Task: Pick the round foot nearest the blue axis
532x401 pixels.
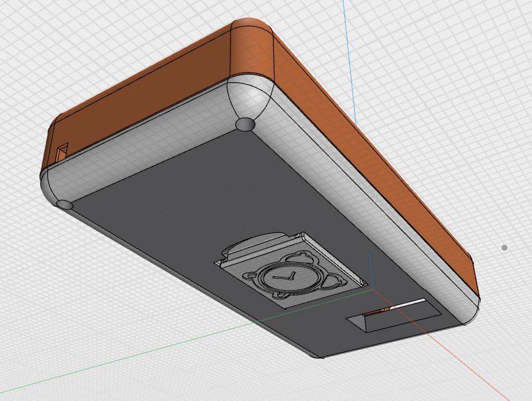Action: 245,124
